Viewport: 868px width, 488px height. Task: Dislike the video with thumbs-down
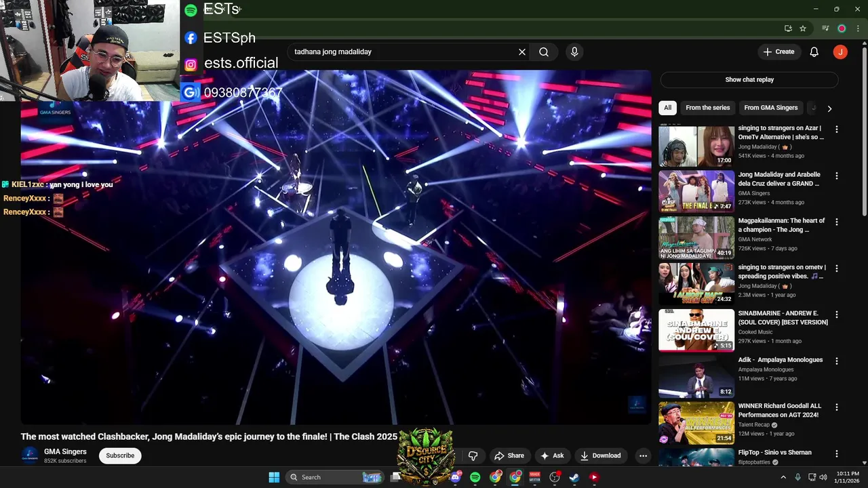(x=473, y=455)
